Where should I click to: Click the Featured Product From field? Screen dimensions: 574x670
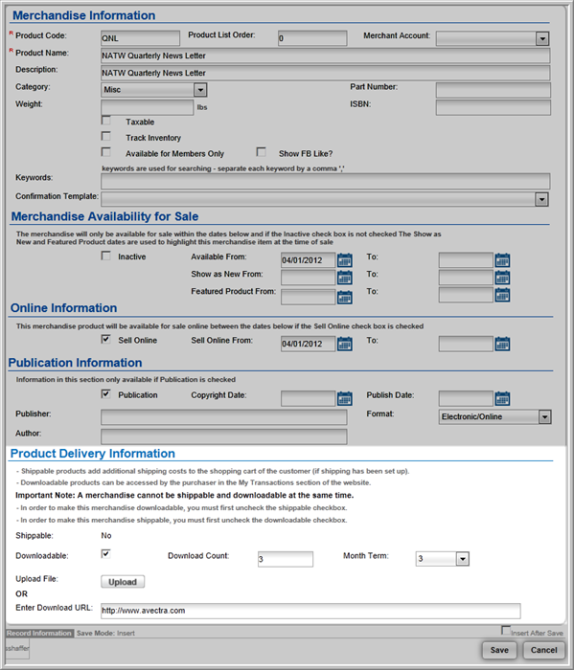(x=308, y=297)
